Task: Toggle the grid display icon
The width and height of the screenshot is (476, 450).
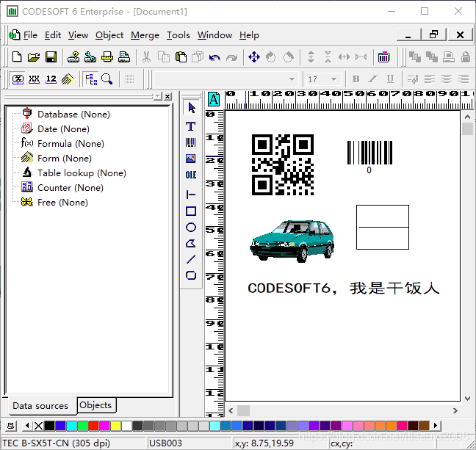Action: (129, 79)
